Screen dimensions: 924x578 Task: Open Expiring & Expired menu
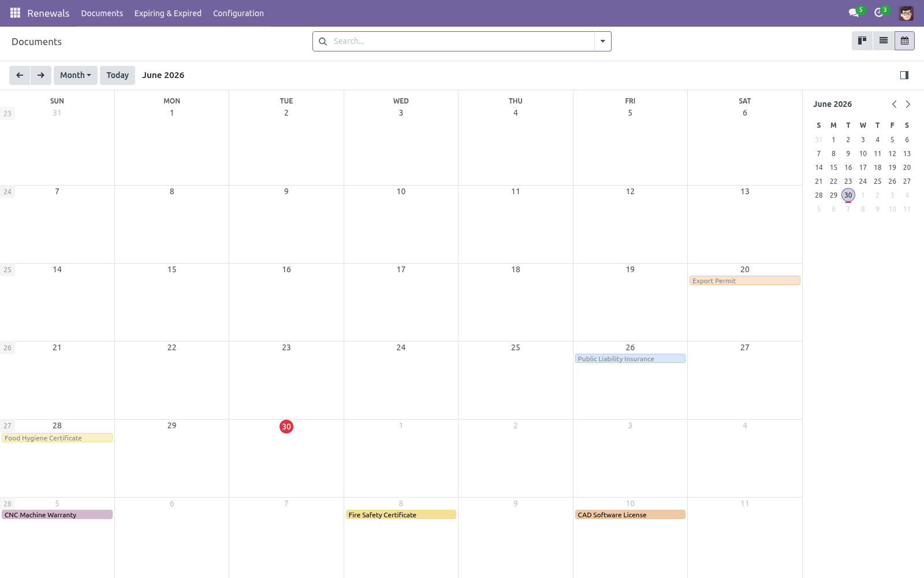(x=168, y=13)
